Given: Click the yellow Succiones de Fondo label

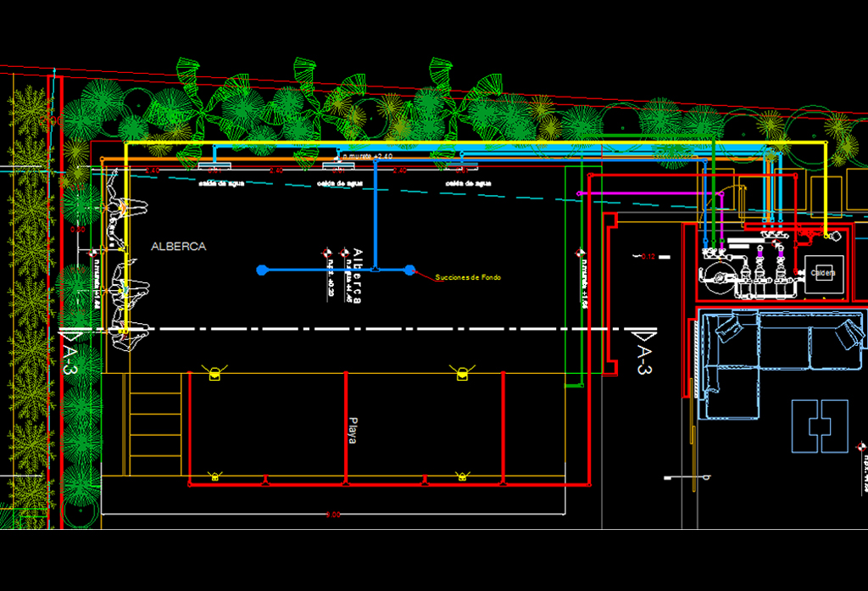Looking at the screenshot, I should point(470,277).
